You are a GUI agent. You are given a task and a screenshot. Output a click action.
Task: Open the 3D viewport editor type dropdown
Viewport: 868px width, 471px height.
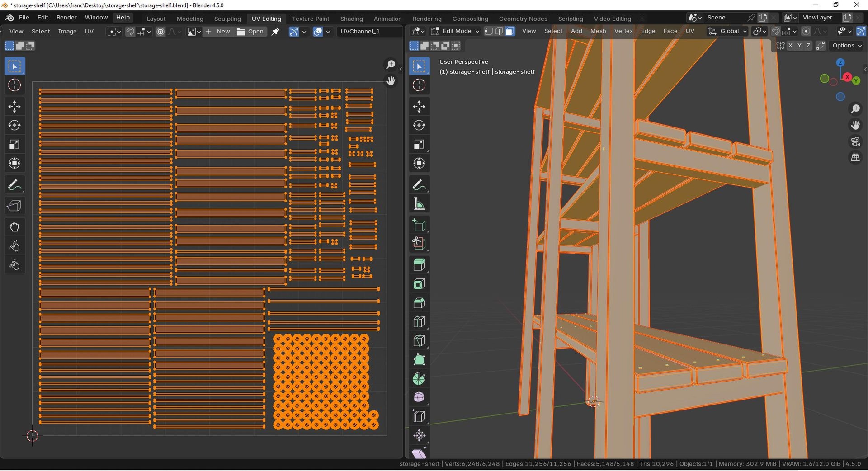click(x=417, y=31)
